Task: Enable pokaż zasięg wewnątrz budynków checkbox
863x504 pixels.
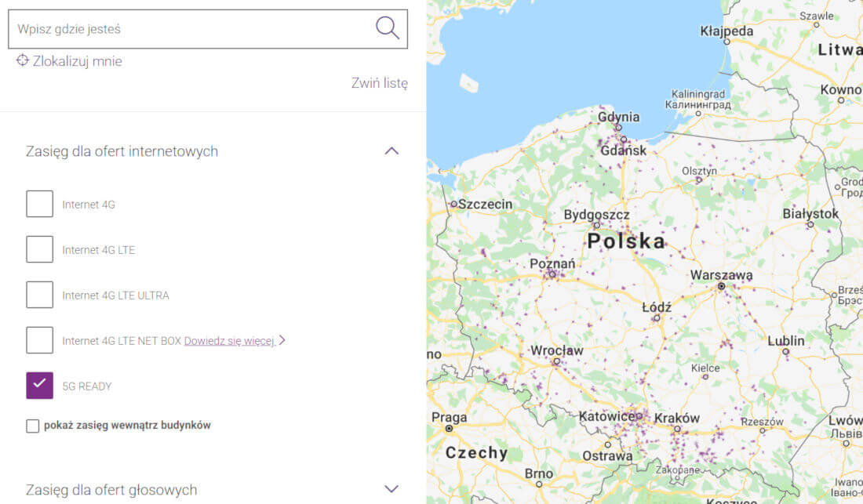Action: [32, 426]
